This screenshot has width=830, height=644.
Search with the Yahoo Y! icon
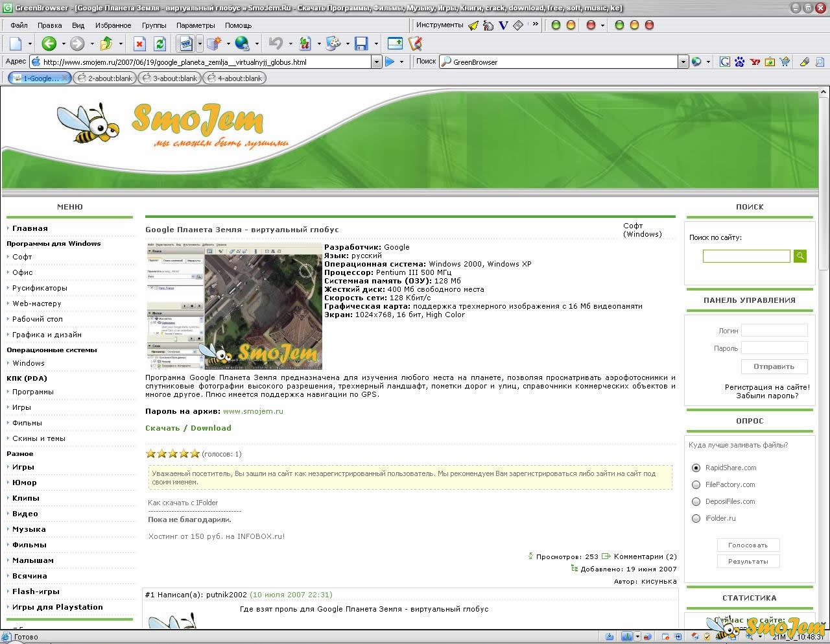[x=755, y=62]
